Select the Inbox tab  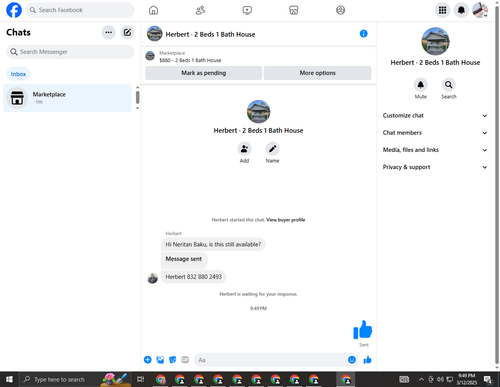pyautogui.click(x=18, y=74)
